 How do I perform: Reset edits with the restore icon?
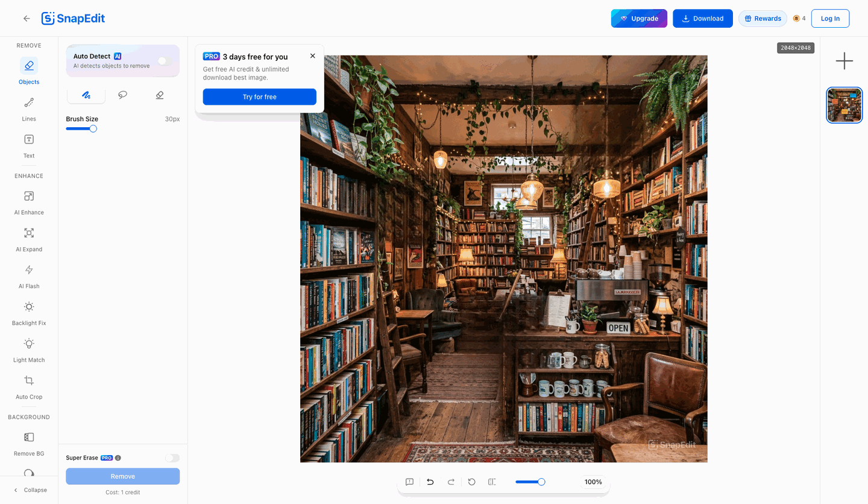click(x=472, y=482)
